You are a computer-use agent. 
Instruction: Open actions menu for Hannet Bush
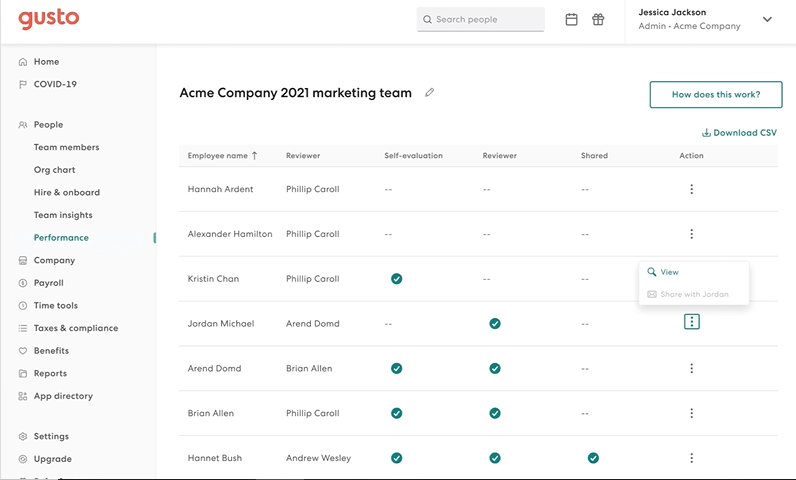click(x=691, y=458)
